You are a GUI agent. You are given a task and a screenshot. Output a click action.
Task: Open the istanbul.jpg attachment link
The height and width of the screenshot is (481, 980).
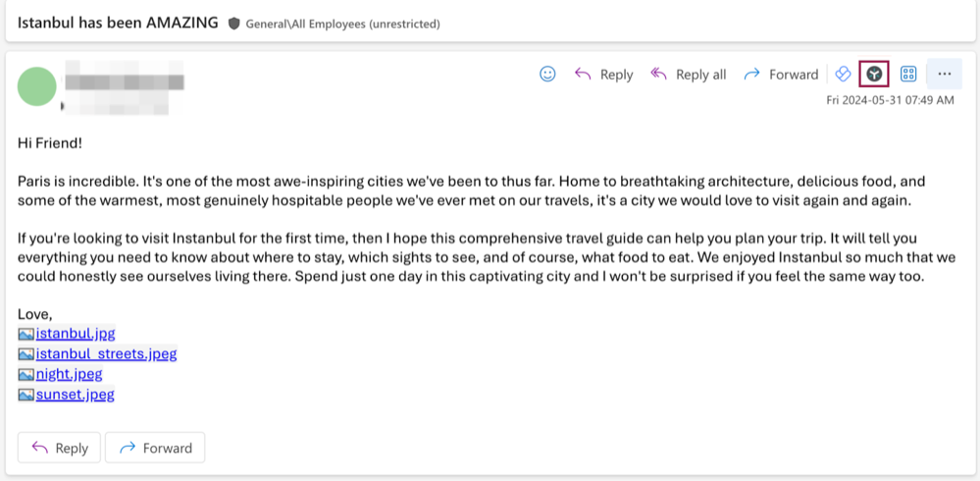tap(76, 334)
